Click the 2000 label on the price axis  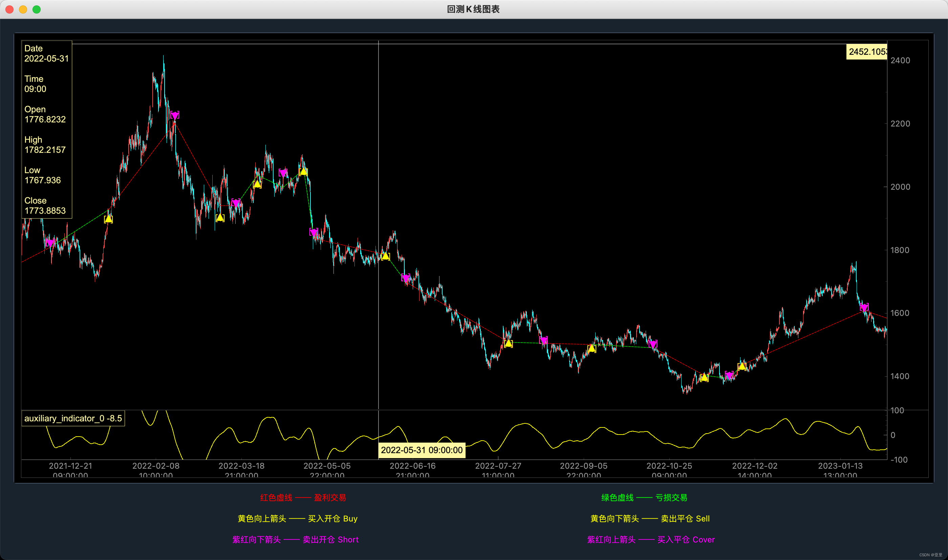click(900, 187)
